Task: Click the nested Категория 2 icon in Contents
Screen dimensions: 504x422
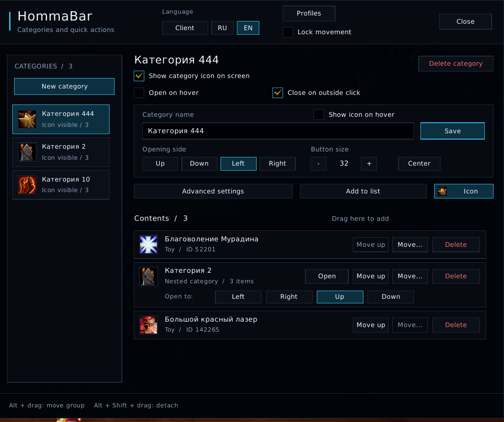Action: point(148,276)
